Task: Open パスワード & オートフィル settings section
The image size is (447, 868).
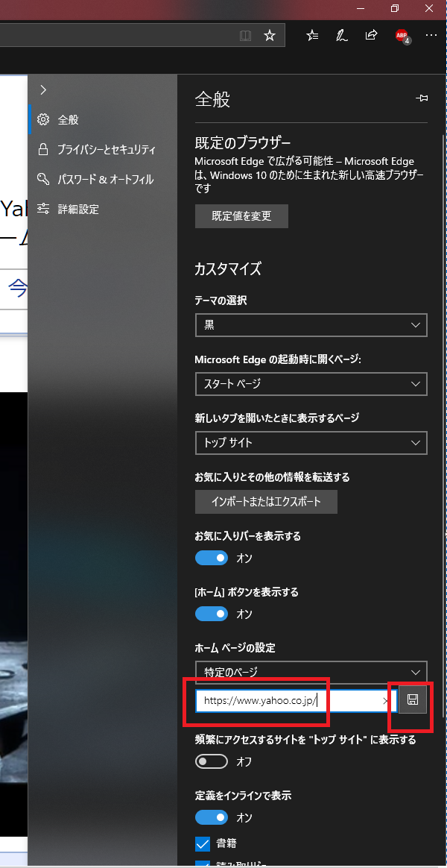Action: [102, 180]
